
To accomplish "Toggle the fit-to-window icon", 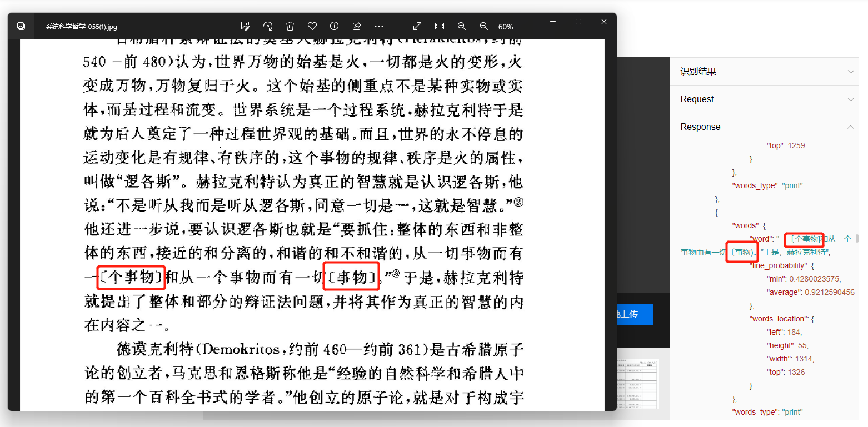I will point(440,26).
